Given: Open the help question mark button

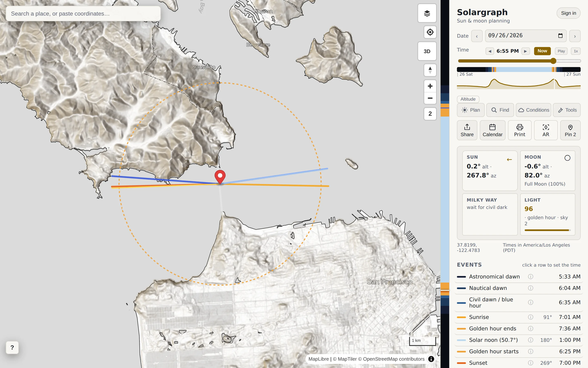Looking at the screenshot, I should tap(12, 348).
